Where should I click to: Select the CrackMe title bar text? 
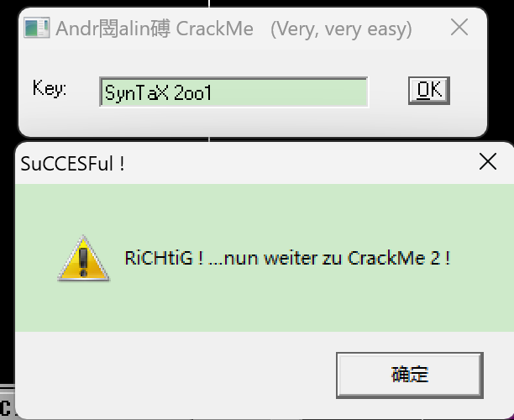[x=154, y=29]
